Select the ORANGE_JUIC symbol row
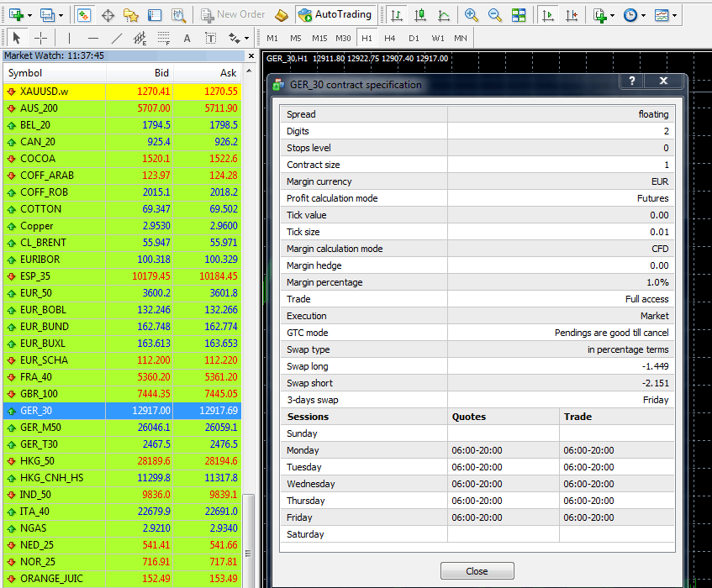Screen dimensions: 712x588 click(122, 579)
